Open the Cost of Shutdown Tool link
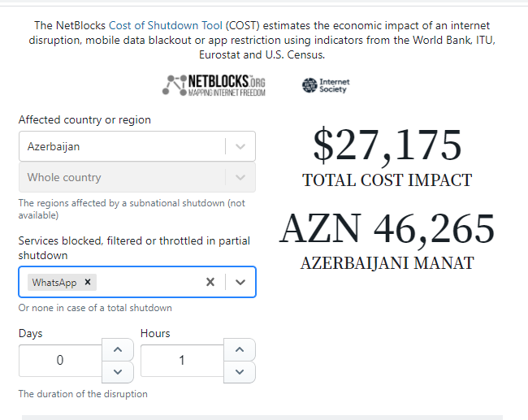The image size is (528, 420). tap(166, 26)
